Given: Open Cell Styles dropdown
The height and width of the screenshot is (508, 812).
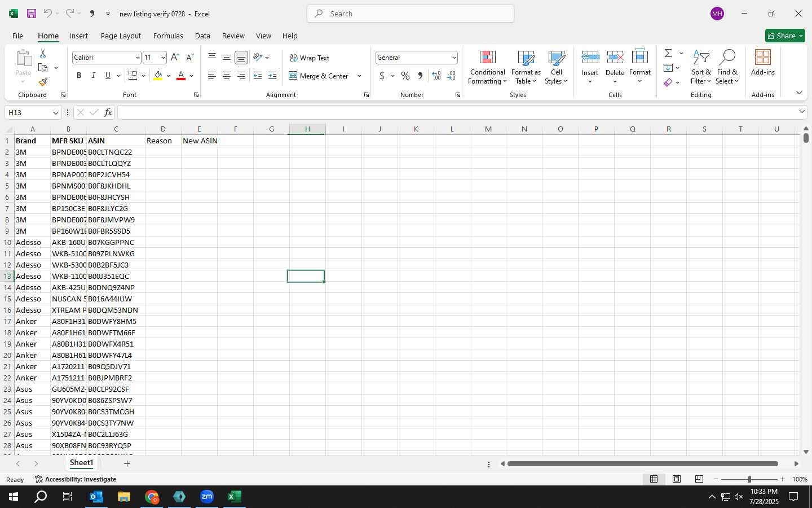Looking at the screenshot, I should (x=556, y=67).
